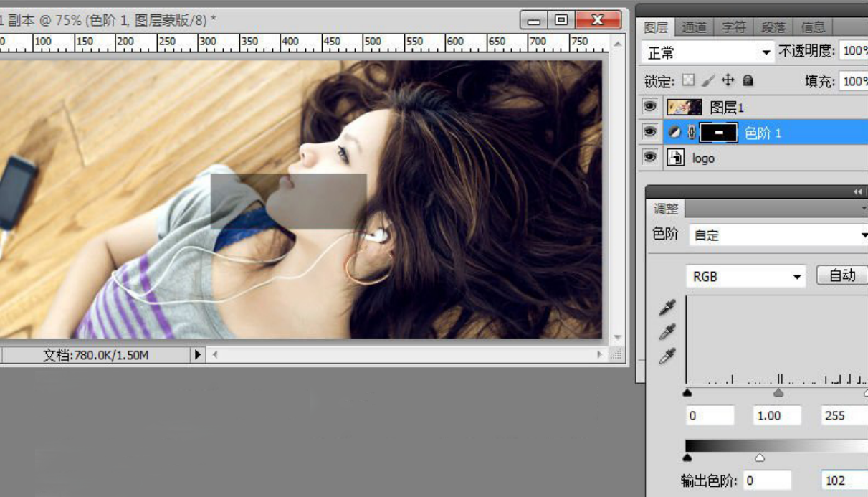
Task: Click the gray midtone input levels slider
Action: coord(778,393)
